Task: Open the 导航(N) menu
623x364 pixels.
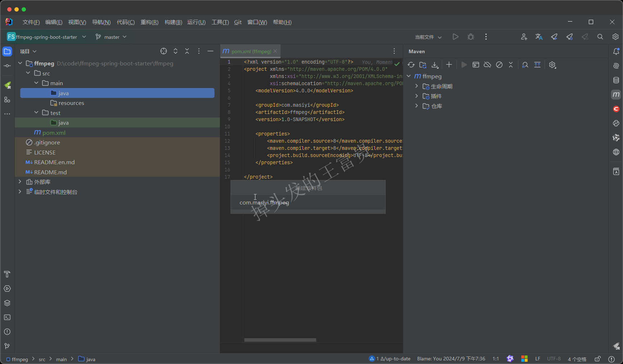Action: pos(101,22)
